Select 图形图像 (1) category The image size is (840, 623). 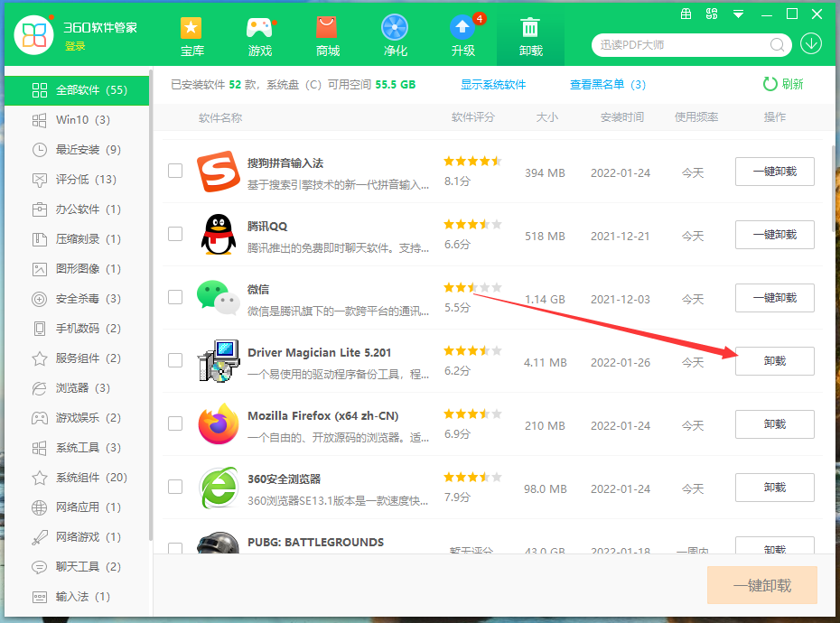[x=77, y=269]
